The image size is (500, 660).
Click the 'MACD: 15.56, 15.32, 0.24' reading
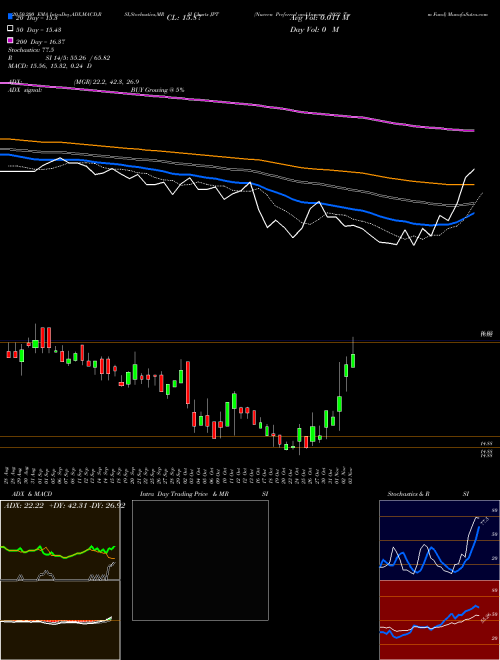click(46, 66)
